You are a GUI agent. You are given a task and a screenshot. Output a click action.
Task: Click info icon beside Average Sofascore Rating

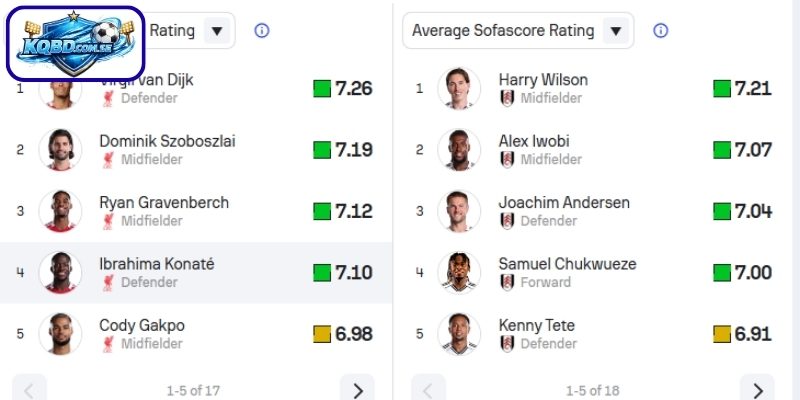point(660,31)
